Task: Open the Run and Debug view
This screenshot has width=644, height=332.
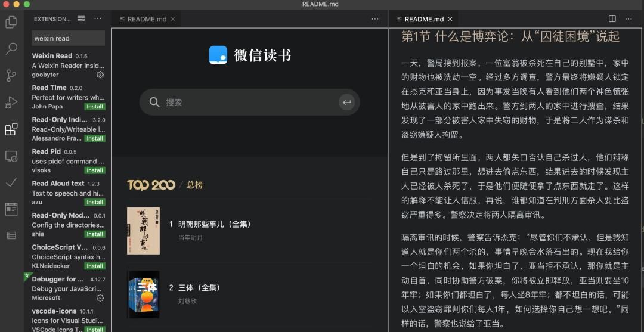Action: coord(11,102)
